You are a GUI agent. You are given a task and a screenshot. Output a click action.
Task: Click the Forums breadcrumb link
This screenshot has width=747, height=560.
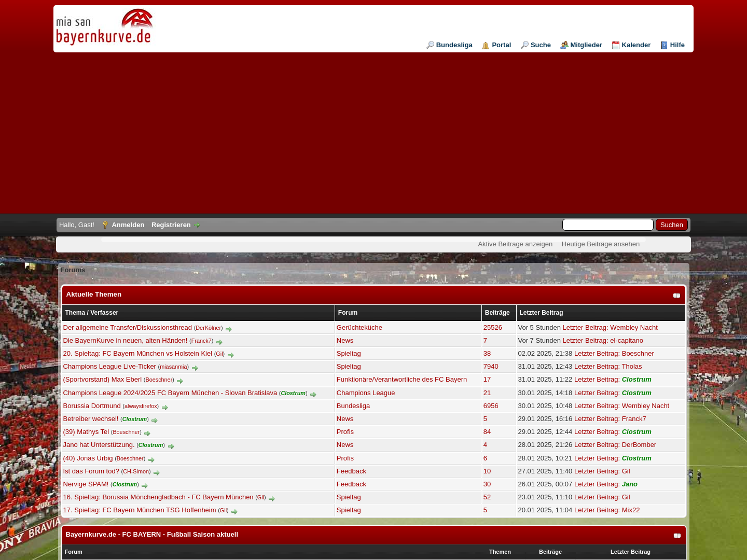coord(73,270)
